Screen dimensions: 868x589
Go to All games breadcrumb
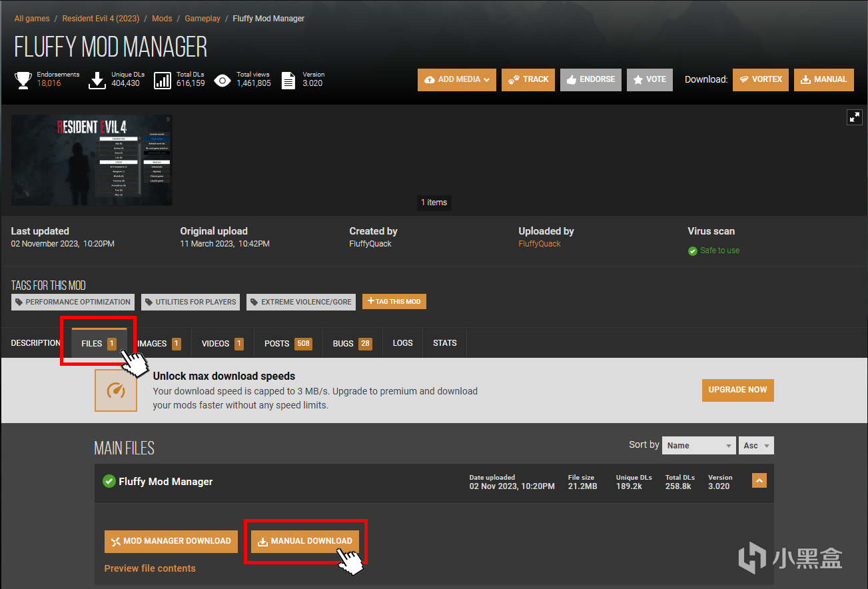pos(32,19)
